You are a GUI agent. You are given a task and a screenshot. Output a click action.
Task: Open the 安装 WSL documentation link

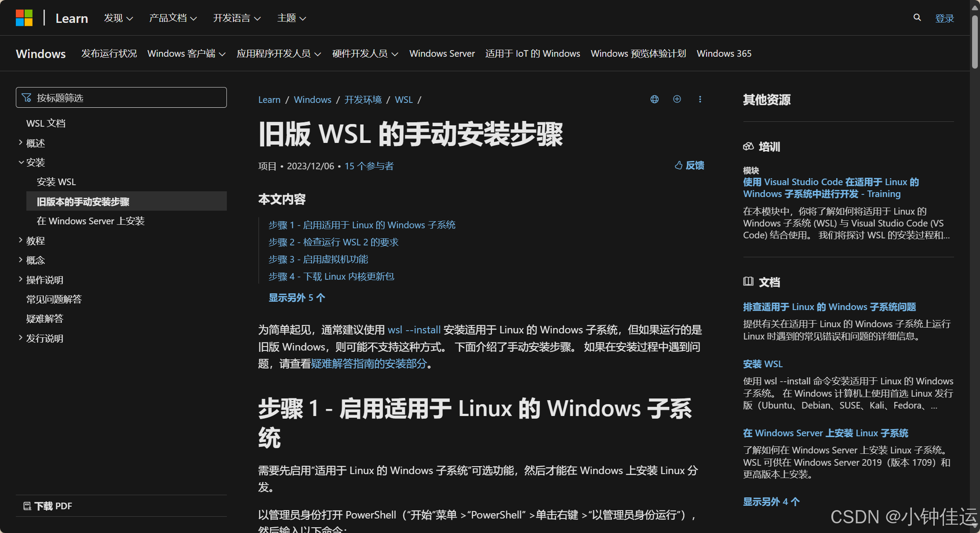click(763, 364)
